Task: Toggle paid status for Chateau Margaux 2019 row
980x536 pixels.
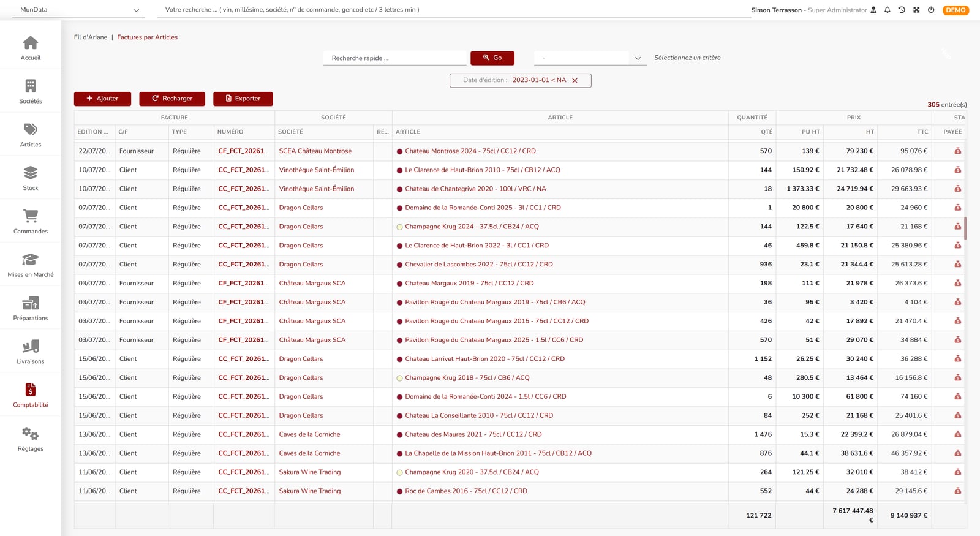Action: [x=958, y=283]
